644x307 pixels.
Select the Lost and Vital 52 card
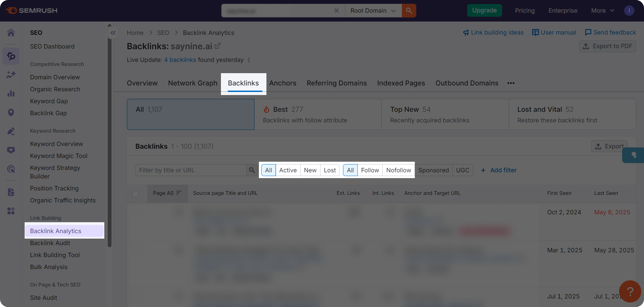572,114
